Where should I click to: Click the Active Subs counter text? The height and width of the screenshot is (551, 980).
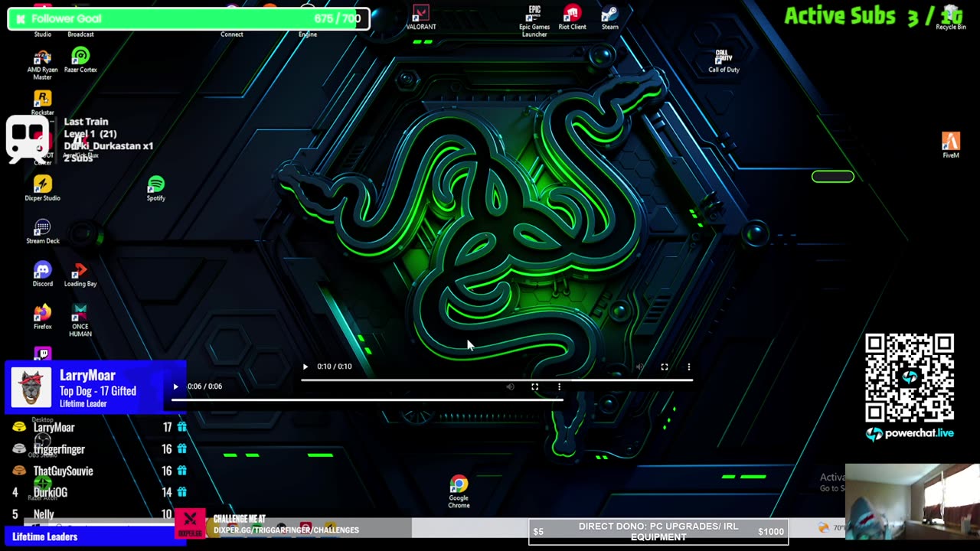[x=873, y=15]
